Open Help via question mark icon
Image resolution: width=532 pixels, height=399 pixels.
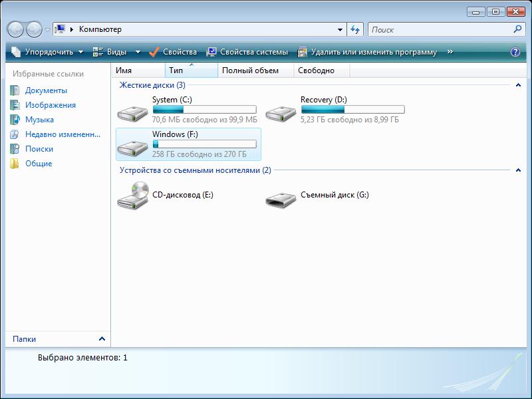tap(515, 52)
